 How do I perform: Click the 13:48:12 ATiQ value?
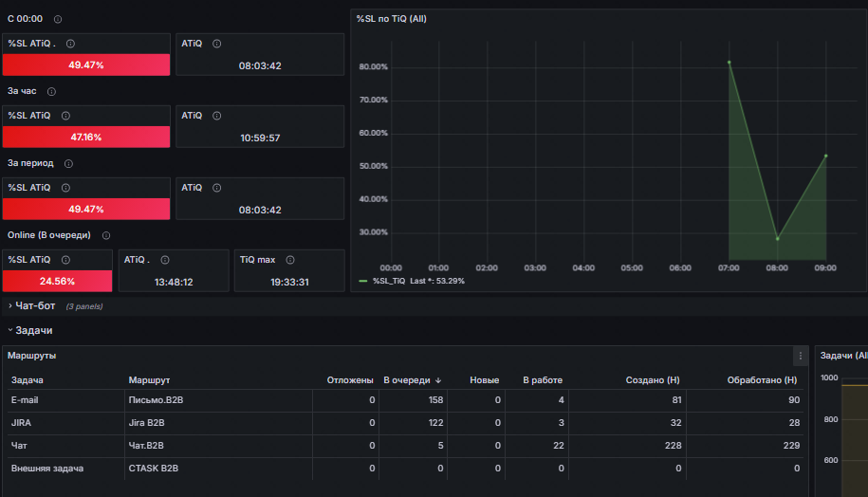tap(174, 283)
